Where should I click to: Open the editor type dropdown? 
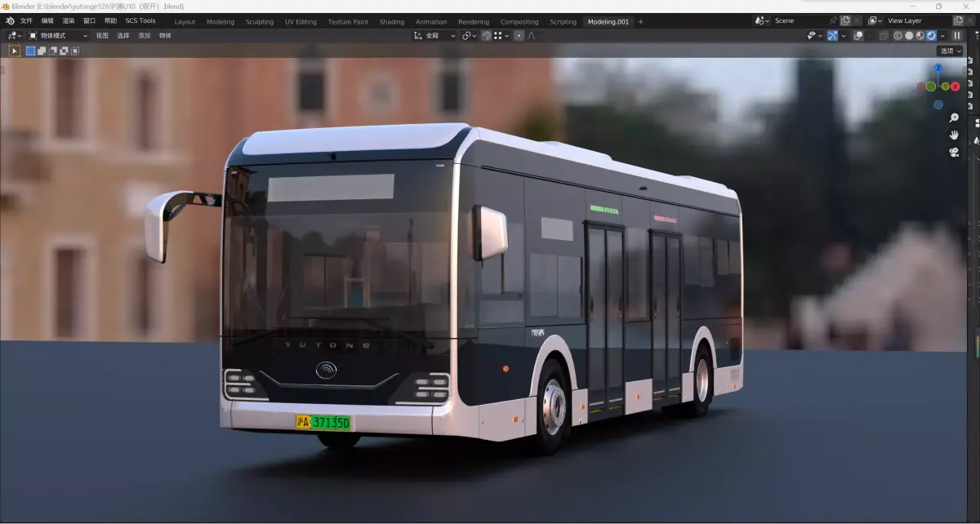click(14, 36)
